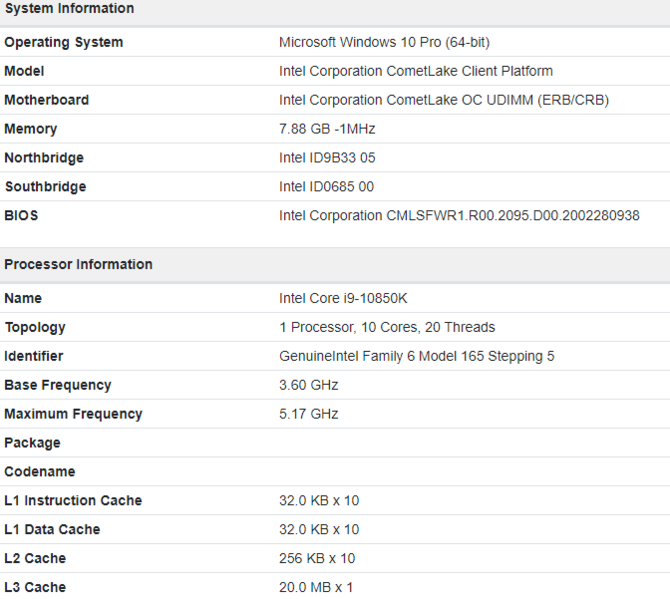Select the Package label
The width and height of the screenshot is (670, 599).
tap(32, 443)
